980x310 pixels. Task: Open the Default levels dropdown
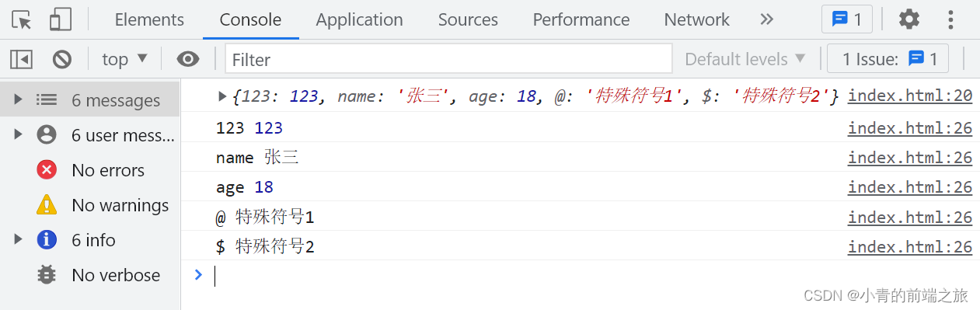click(745, 59)
